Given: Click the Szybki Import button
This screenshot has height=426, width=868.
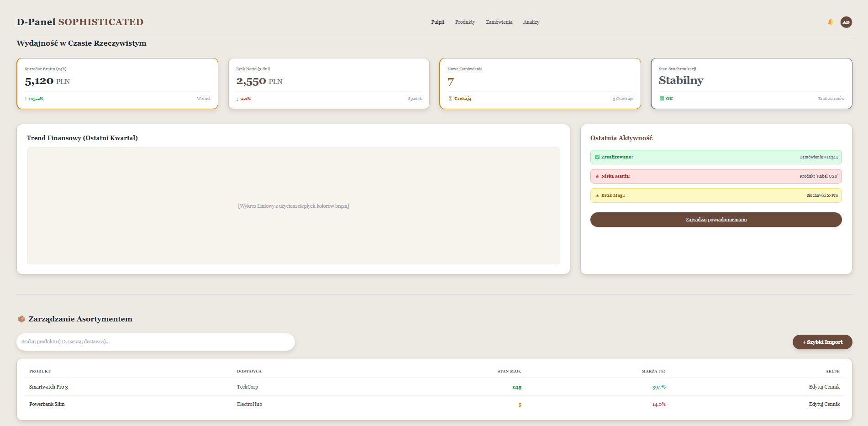Looking at the screenshot, I should [822, 342].
